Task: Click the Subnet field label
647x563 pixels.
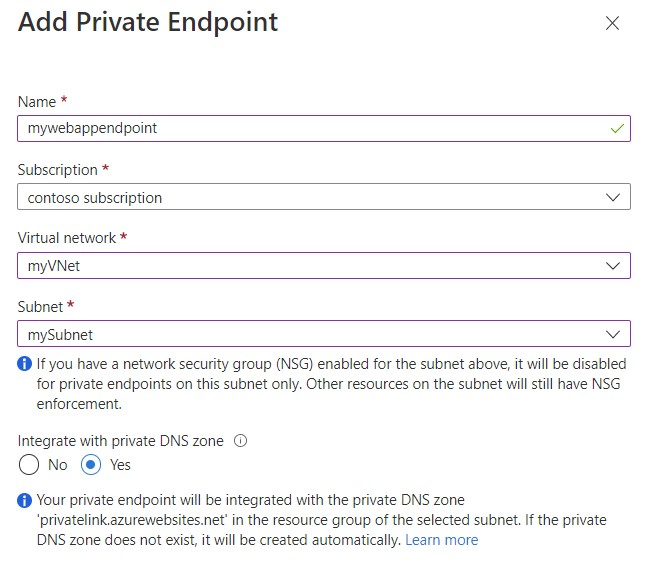Action: coord(41,306)
